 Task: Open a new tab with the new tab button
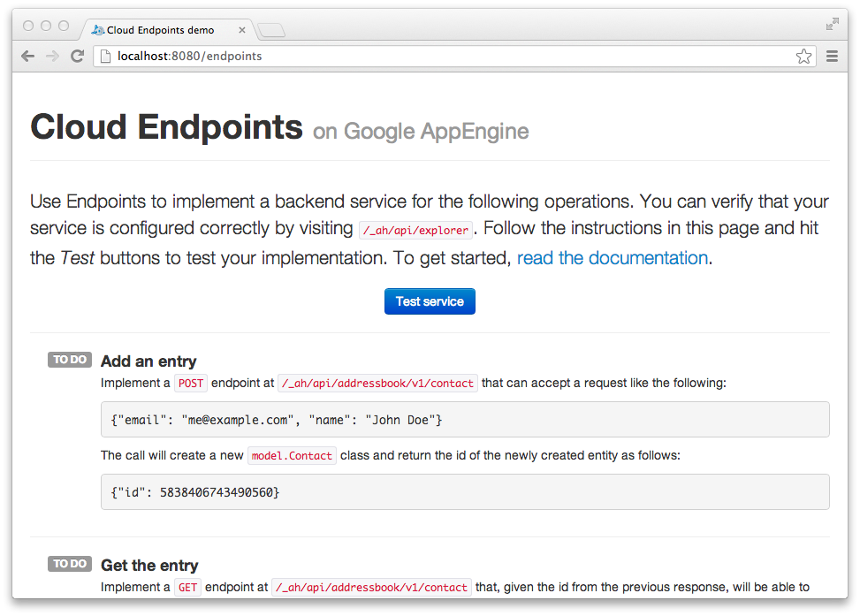click(271, 30)
